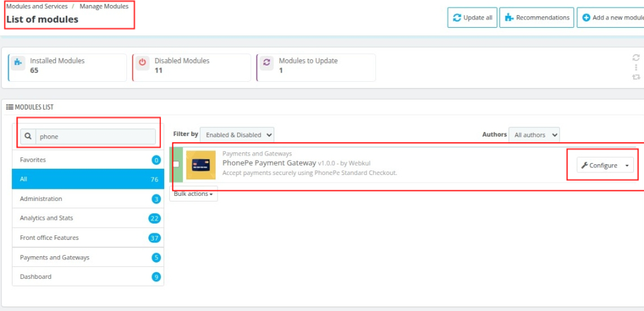Tick the PhonePe Payment Gateway checkbox
This screenshot has height=311, width=644.
pos(176,164)
